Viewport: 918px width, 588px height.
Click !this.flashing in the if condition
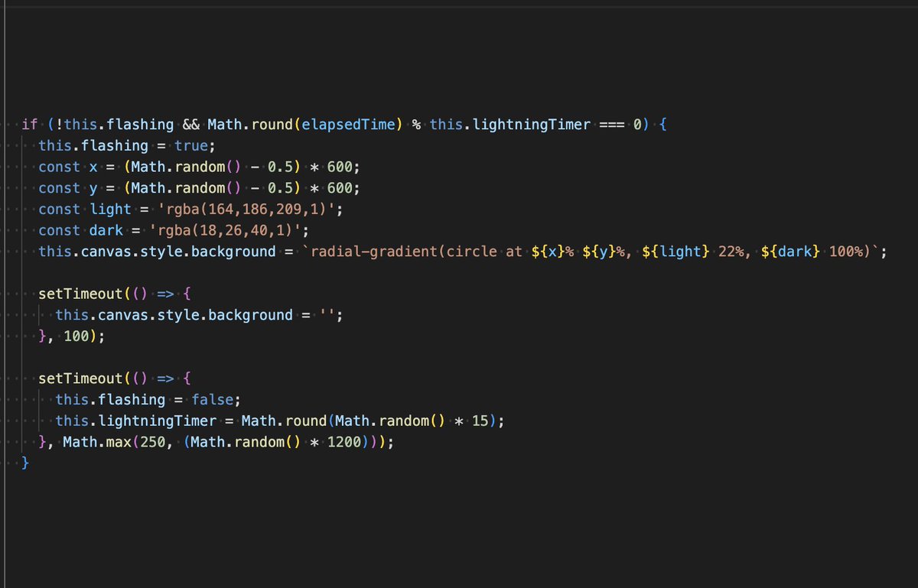(115, 125)
